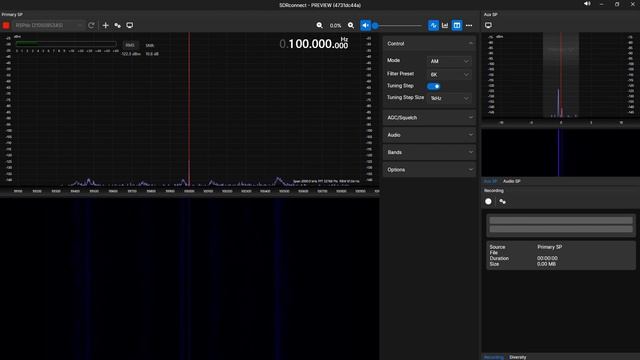Click the Primary SP source value

(549, 247)
